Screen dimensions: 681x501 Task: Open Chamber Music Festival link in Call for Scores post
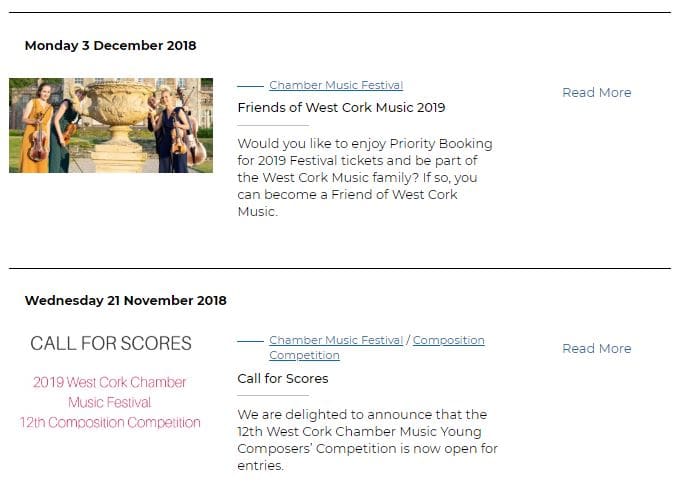click(x=336, y=340)
